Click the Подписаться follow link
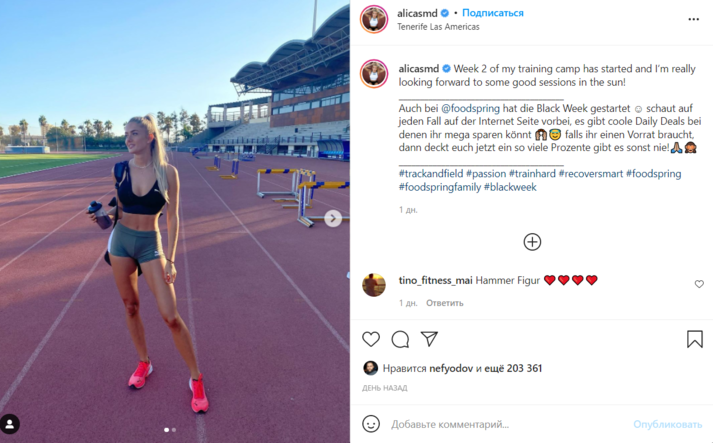Image resolution: width=713 pixels, height=443 pixels. 493,13
